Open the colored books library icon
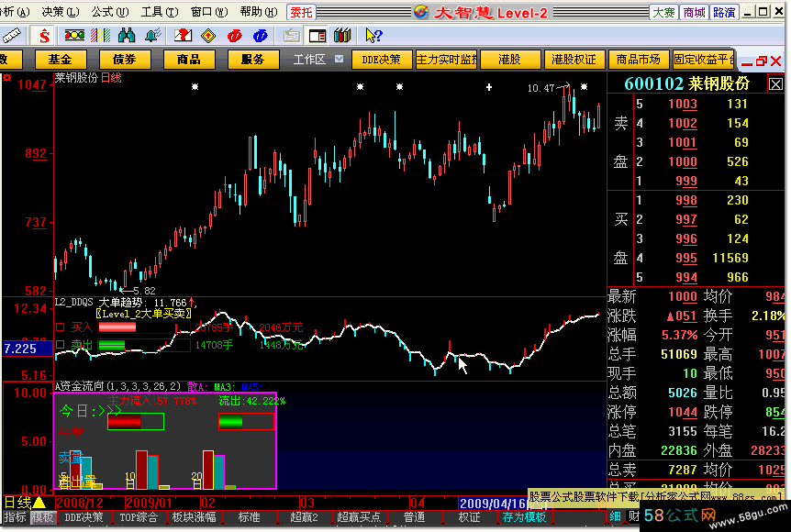 (342, 35)
